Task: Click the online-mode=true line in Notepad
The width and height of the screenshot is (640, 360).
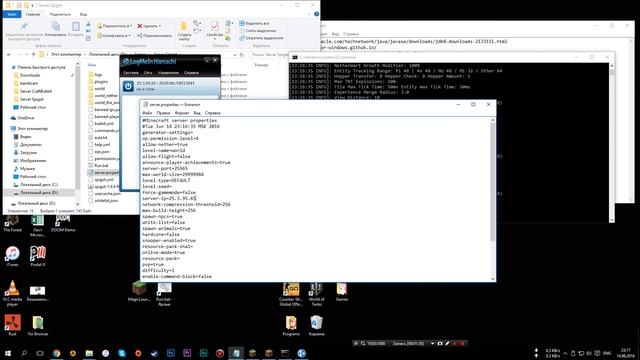Action: coord(163,253)
